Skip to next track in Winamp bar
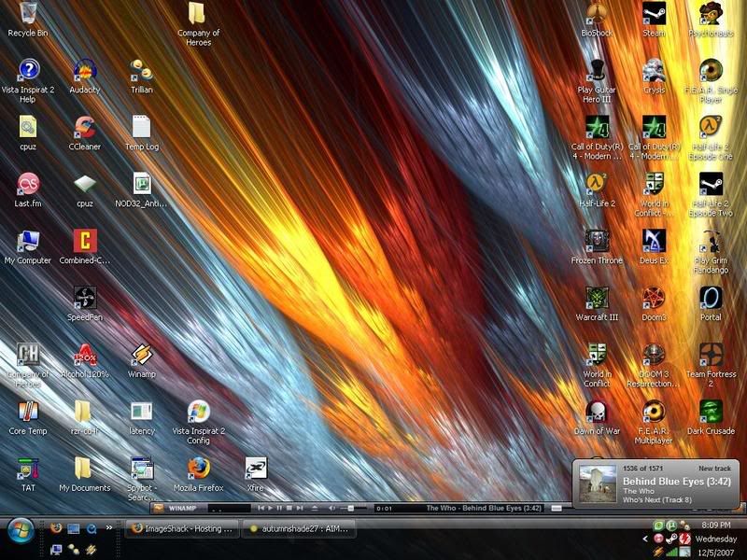747x560 pixels. 299,508
